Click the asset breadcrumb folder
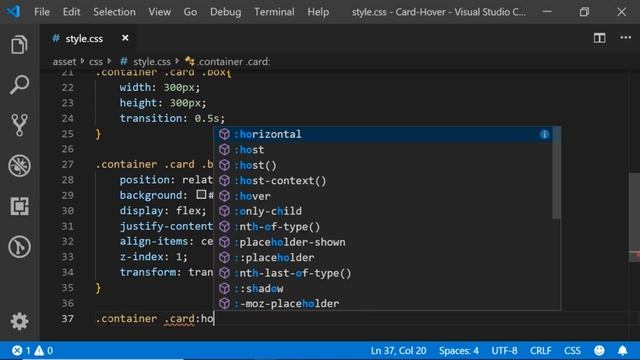 coord(64,62)
